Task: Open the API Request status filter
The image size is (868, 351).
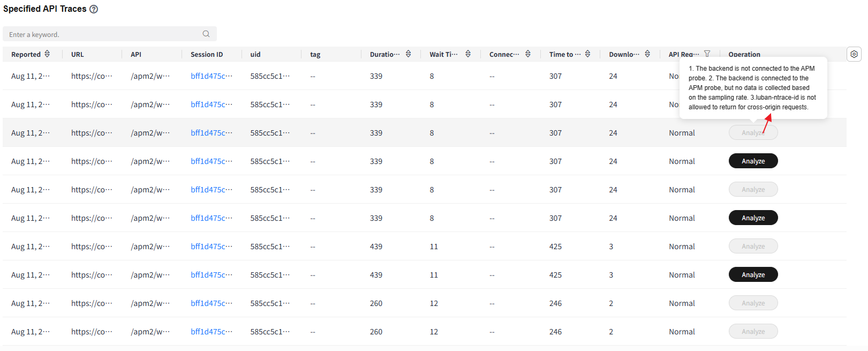Action: [x=707, y=54]
